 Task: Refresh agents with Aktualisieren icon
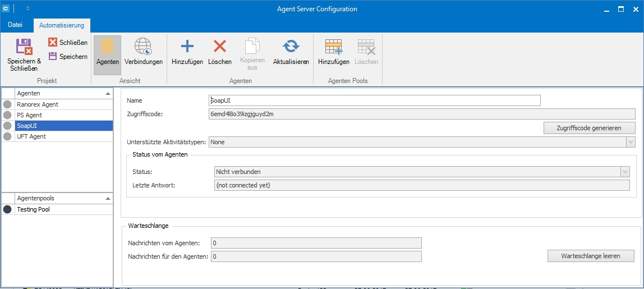pyautogui.click(x=291, y=47)
